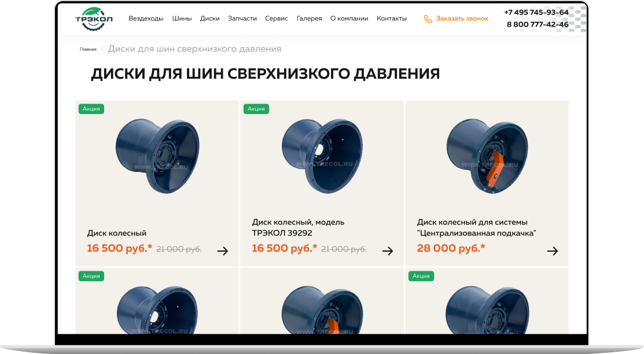Open the Диск колесный product title
The height and width of the screenshot is (354, 644).
point(117,233)
